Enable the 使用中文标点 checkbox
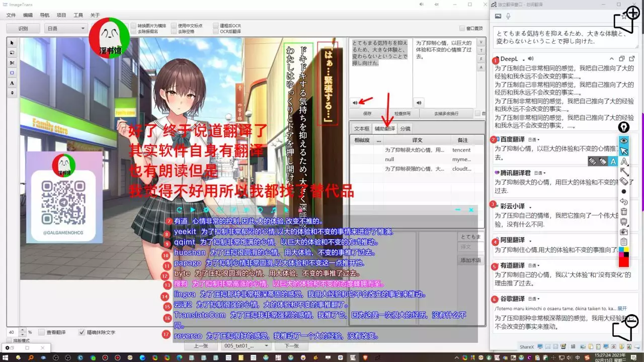644x362 pixels. 174,26
